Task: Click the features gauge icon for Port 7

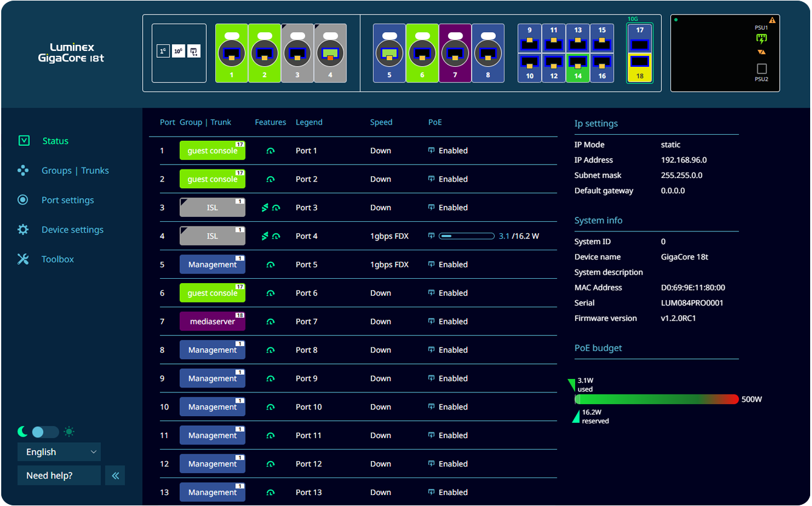Action: pos(270,322)
